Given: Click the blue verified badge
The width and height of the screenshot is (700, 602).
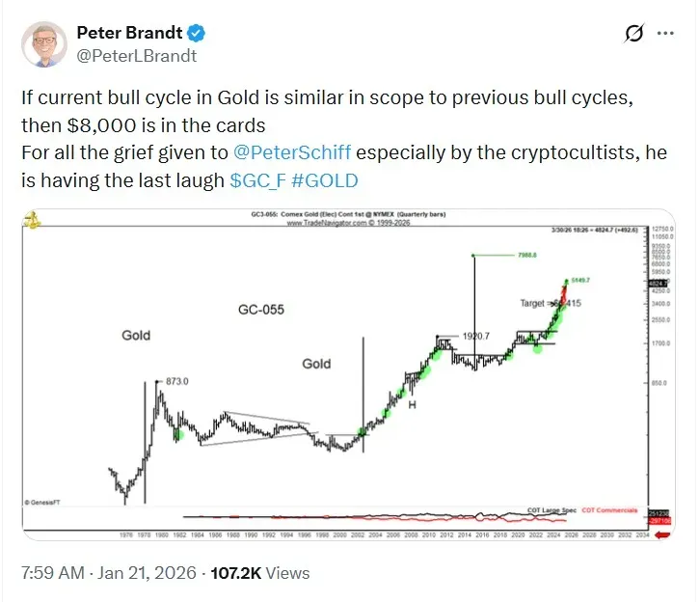Looking at the screenshot, I should click(x=196, y=34).
